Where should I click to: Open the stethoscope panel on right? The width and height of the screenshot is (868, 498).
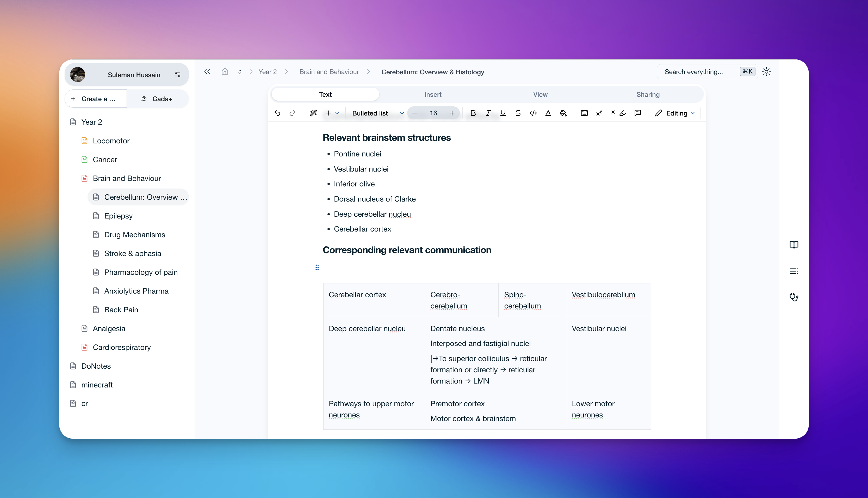(x=793, y=297)
